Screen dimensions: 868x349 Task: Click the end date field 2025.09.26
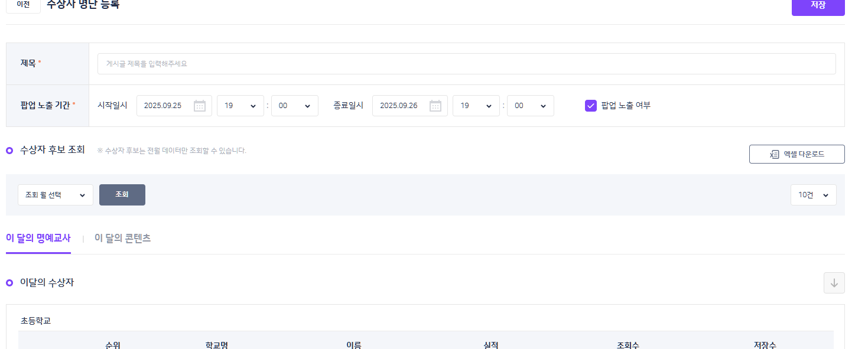click(x=399, y=106)
